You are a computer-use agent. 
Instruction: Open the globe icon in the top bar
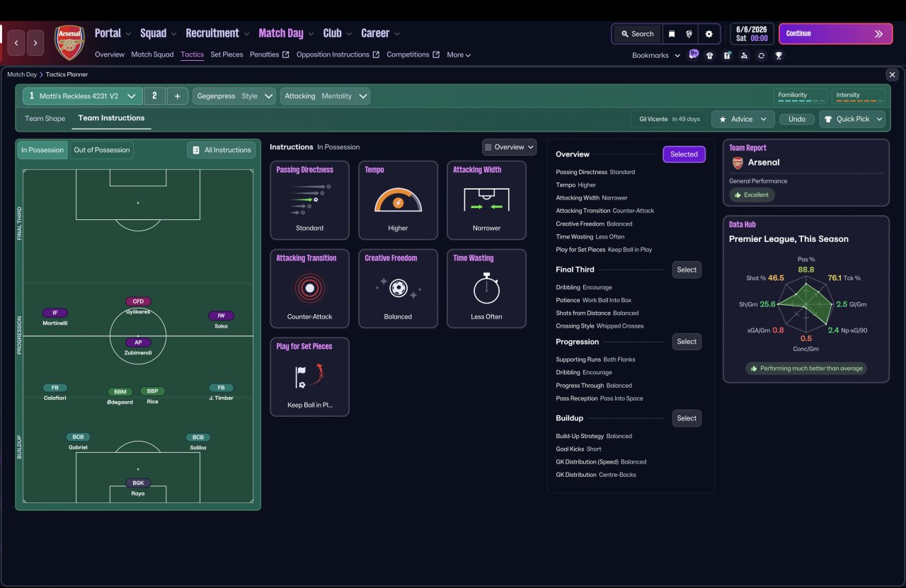(689, 34)
